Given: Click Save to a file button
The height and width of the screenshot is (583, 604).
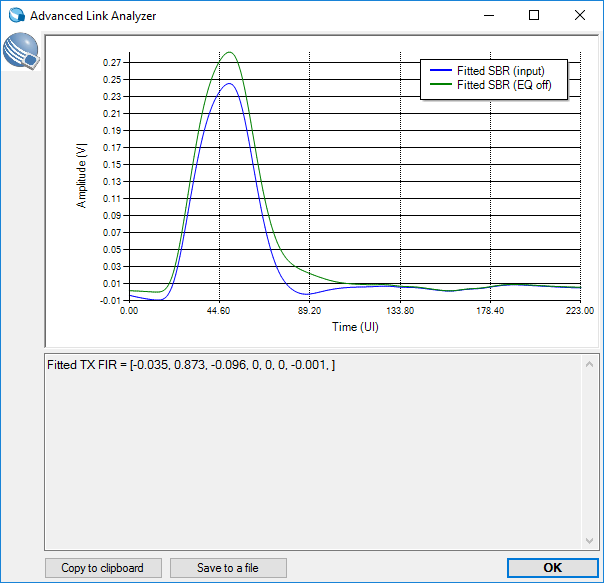Looking at the screenshot, I should (x=228, y=568).
